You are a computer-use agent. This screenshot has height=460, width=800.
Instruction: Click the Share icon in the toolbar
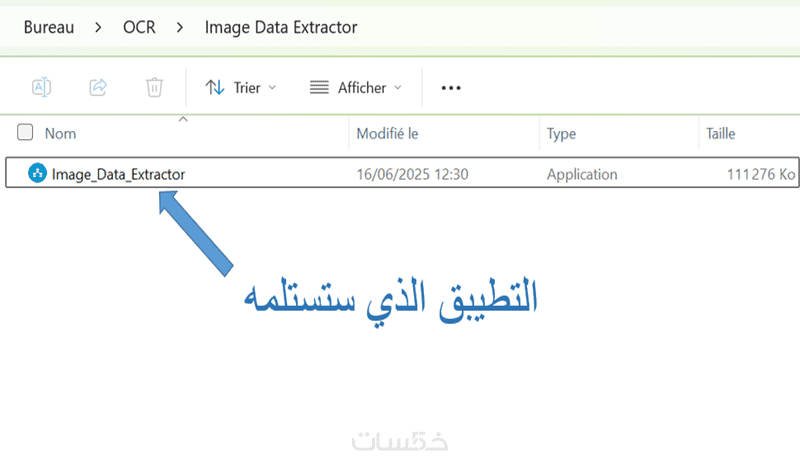pyautogui.click(x=98, y=88)
